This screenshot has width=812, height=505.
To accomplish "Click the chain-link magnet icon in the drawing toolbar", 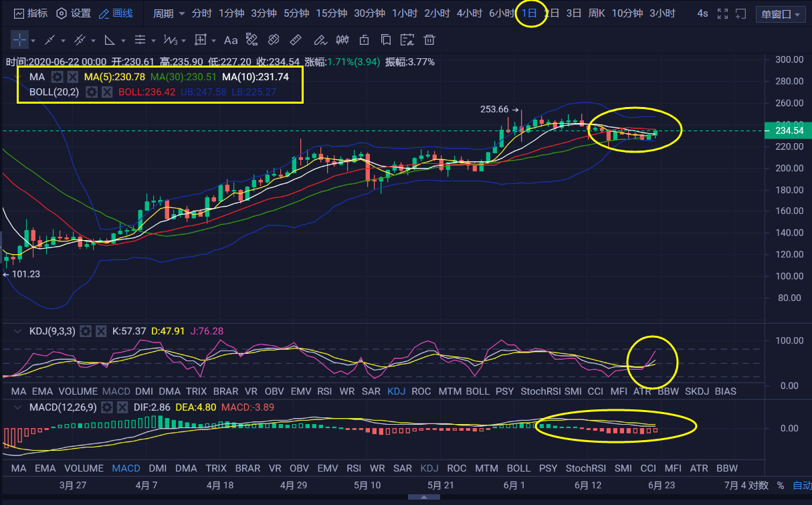I will 274,40.
